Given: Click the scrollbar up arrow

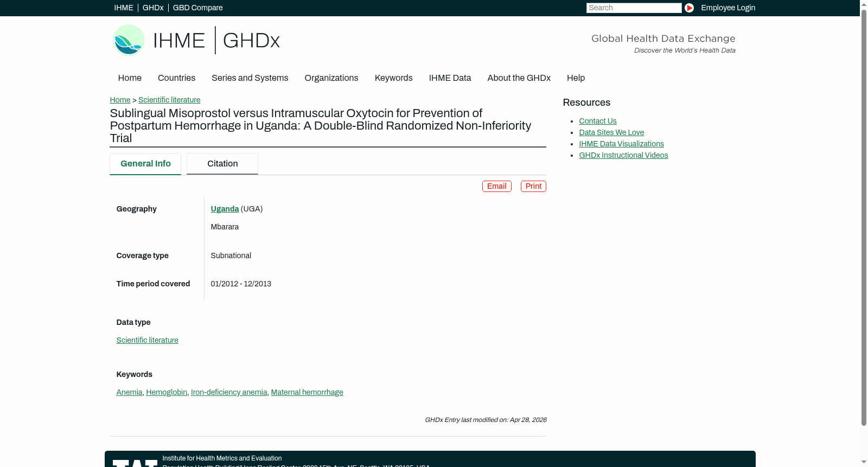Looking at the screenshot, I should (x=864, y=4).
